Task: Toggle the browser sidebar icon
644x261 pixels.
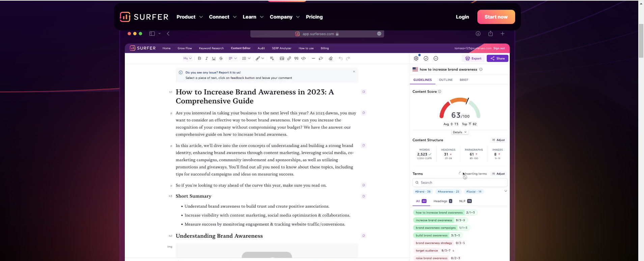Action: pyautogui.click(x=152, y=34)
